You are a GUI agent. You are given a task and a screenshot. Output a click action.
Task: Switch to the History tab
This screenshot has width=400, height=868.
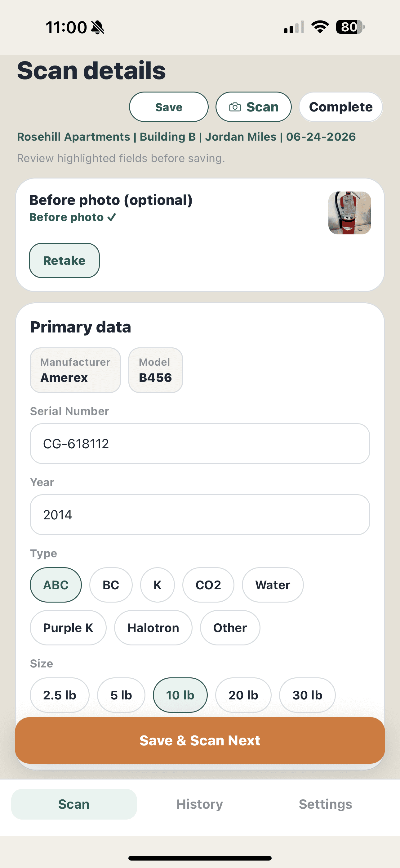click(x=200, y=804)
